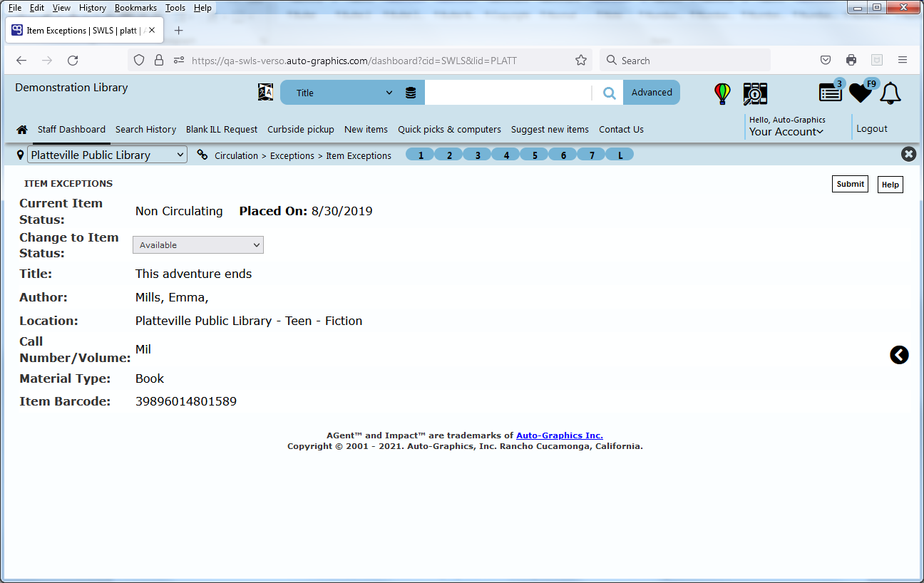The image size is (924, 583).
Task: Click the pill button 2
Action: click(449, 155)
